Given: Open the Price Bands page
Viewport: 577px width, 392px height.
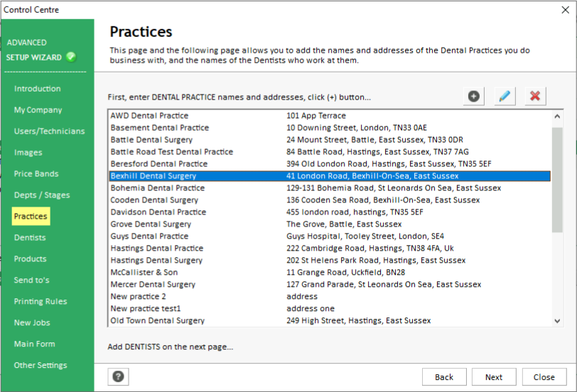Looking at the screenshot, I should click(36, 173).
